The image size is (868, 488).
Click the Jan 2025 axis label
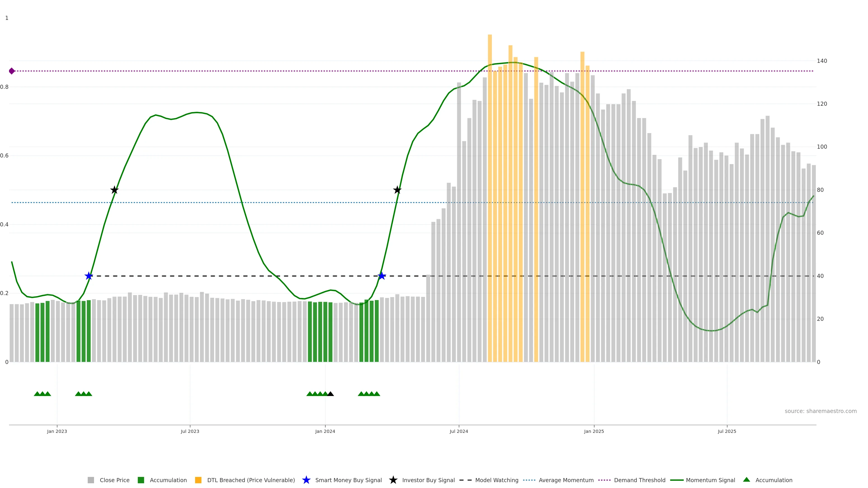click(594, 432)
